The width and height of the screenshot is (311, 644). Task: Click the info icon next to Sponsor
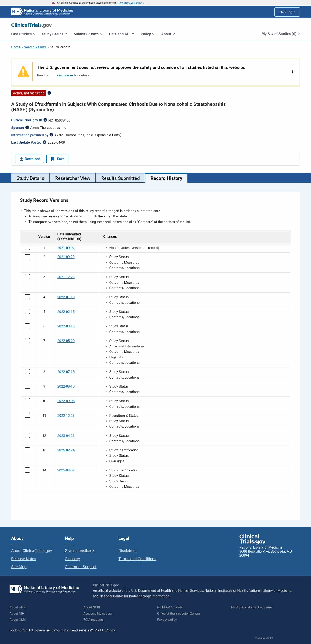tap(27, 127)
